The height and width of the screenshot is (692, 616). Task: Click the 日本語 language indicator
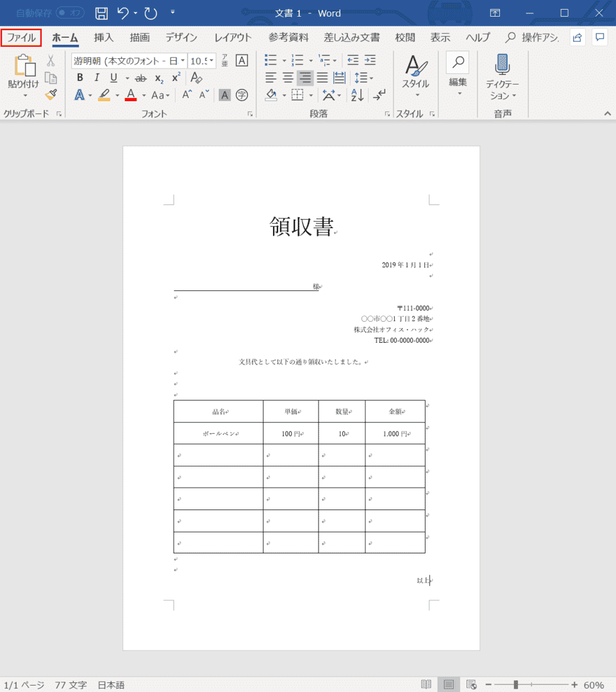[111, 685]
